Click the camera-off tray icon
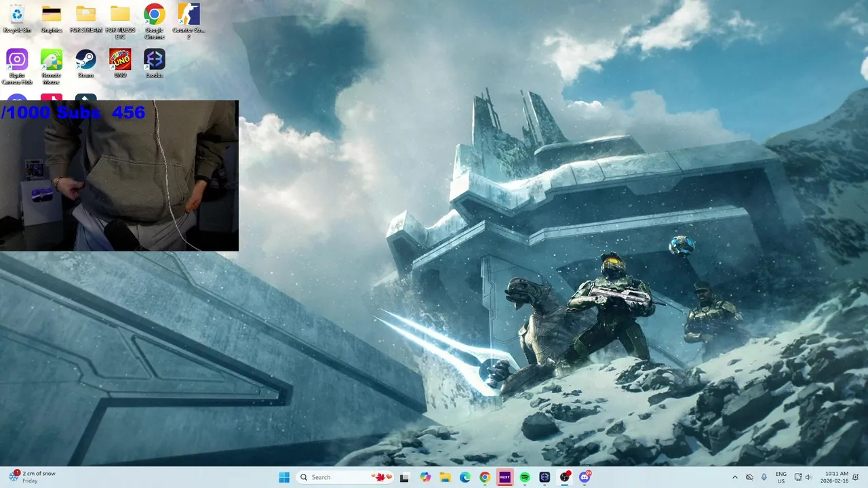The width and height of the screenshot is (868, 488). click(x=749, y=477)
